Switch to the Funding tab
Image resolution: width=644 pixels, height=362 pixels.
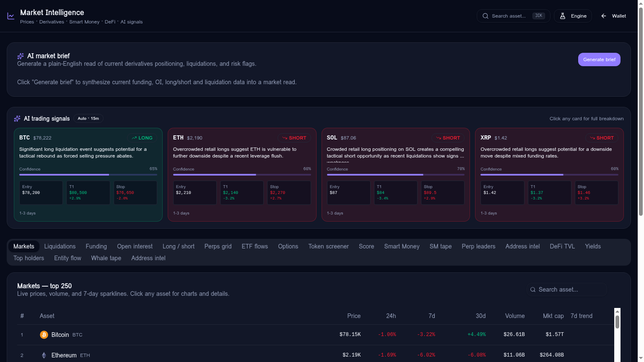[96, 246]
